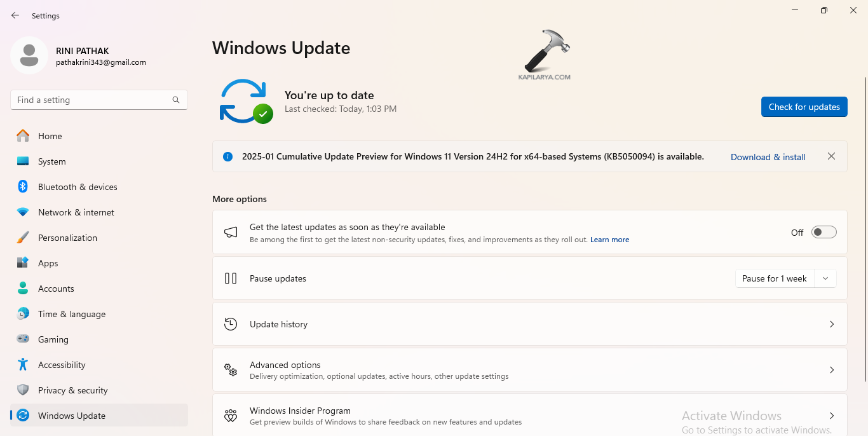
Task: Click the back arrow in Settings
Action: (x=15, y=15)
